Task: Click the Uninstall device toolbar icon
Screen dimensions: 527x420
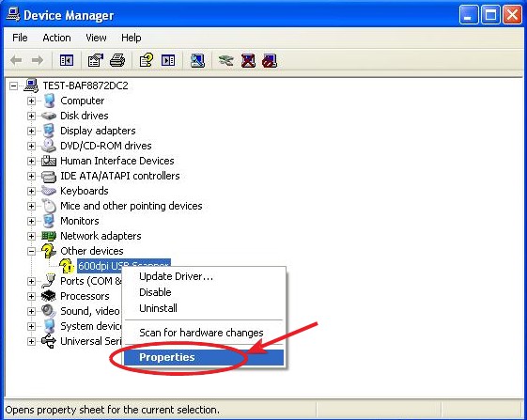Action: [x=248, y=61]
